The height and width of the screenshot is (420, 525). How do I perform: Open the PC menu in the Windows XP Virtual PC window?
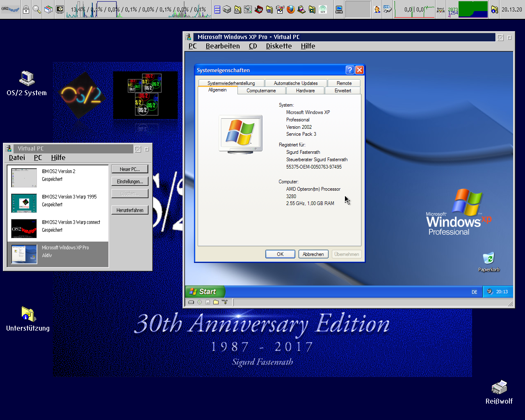pos(192,46)
